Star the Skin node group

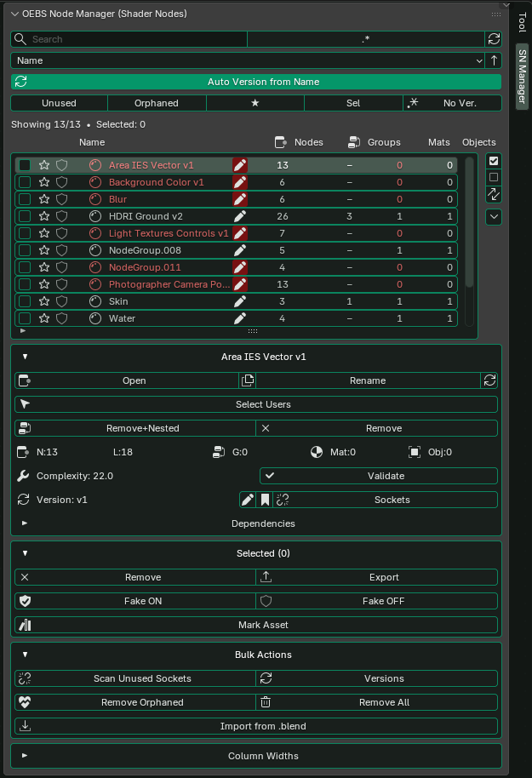coord(44,301)
